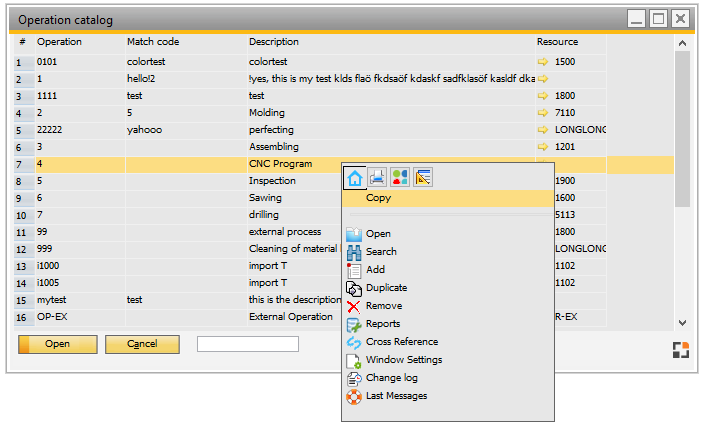Click the search input field beside Cancel
The width and height of the screenshot is (704, 427).
248,344
